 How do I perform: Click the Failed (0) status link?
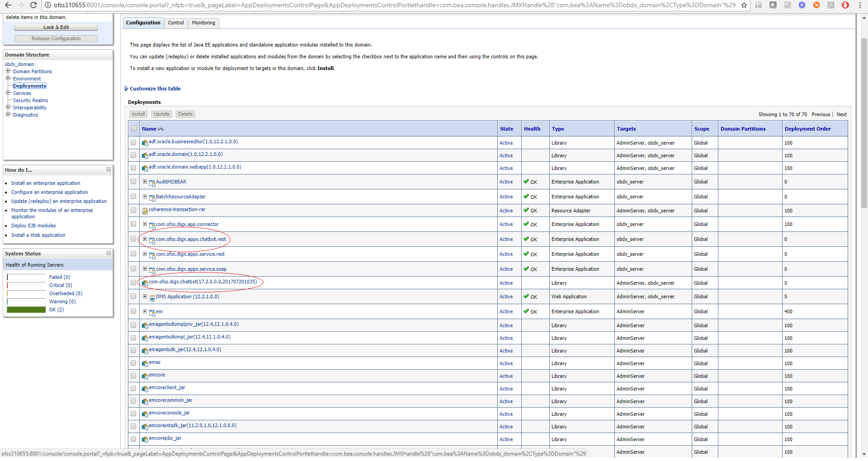click(x=60, y=277)
